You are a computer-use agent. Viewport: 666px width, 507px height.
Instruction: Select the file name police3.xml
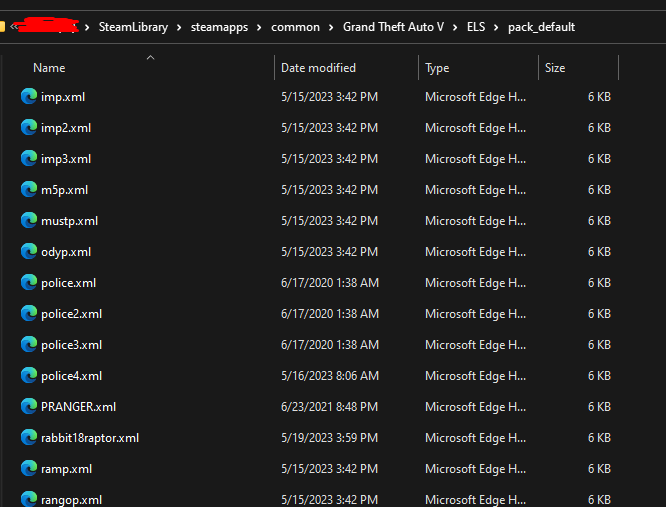tap(71, 345)
